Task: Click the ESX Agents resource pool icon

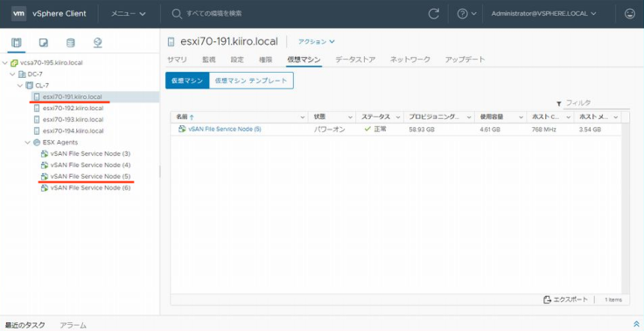Action: click(37, 142)
